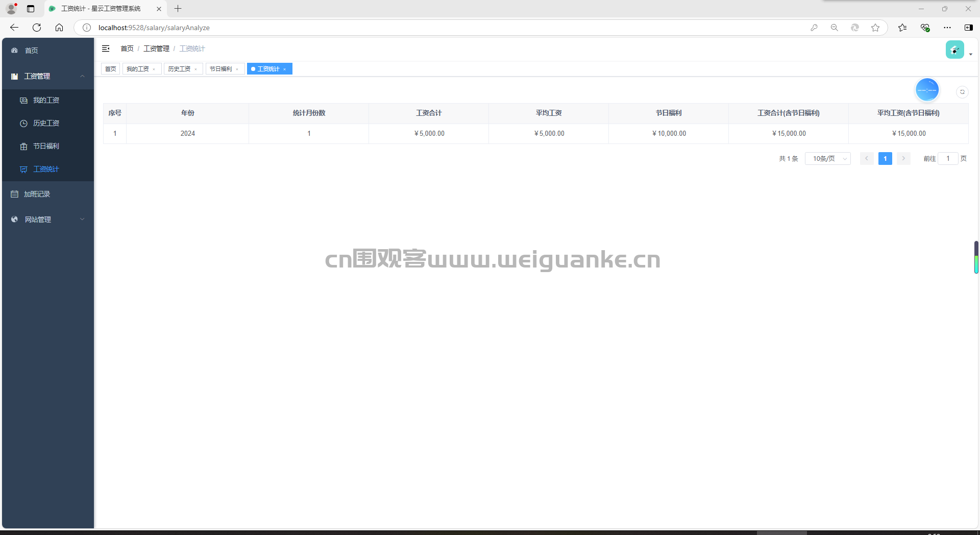Open 加班记录 in the sidebar
Viewport: 980px width, 535px height.
tap(48, 194)
